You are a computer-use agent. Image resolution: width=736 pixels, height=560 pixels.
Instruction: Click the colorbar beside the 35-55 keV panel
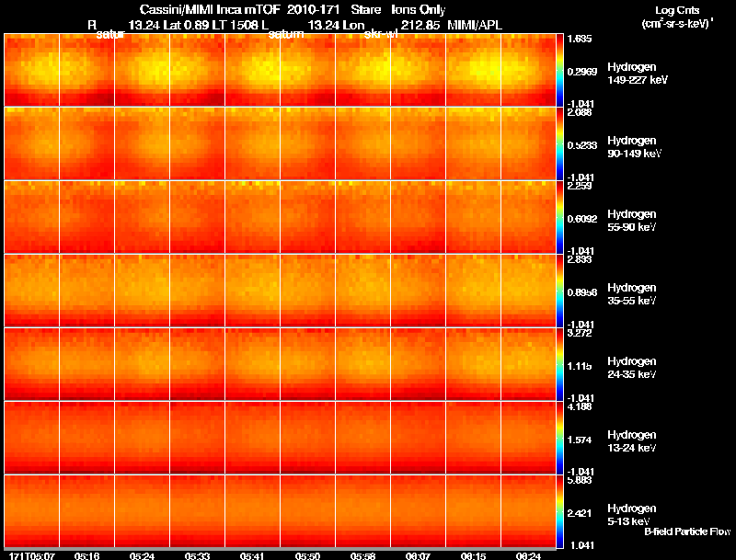[559, 291]
